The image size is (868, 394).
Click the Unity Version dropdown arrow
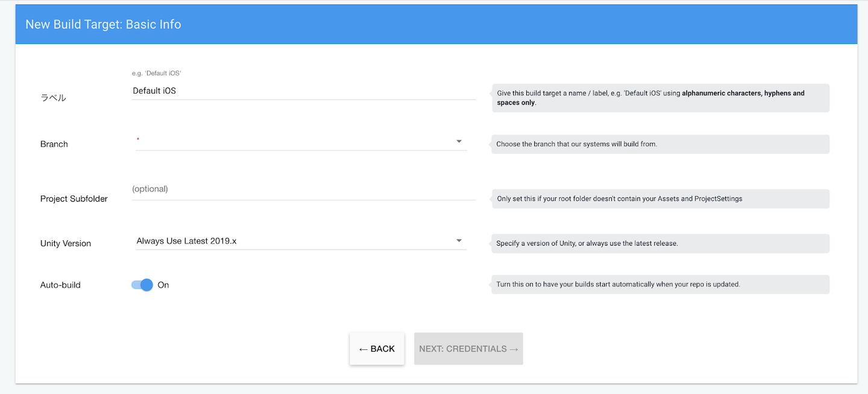point(459,241)
